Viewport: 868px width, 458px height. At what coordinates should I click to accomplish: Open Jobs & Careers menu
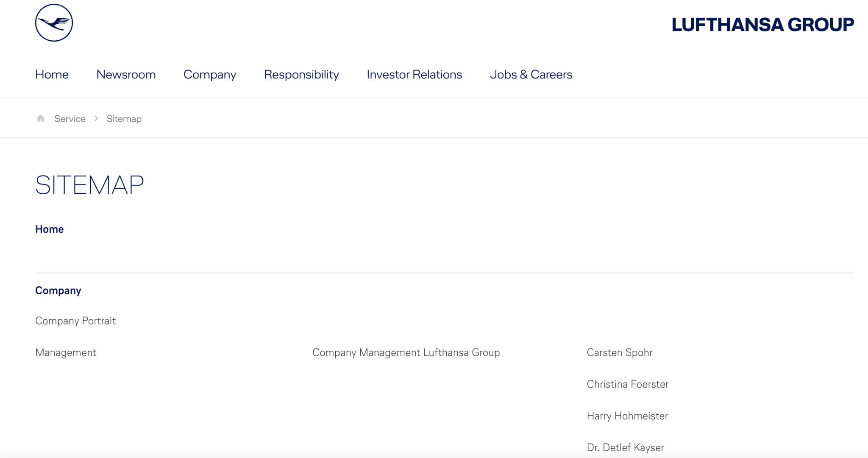click(x=531, y=75)
